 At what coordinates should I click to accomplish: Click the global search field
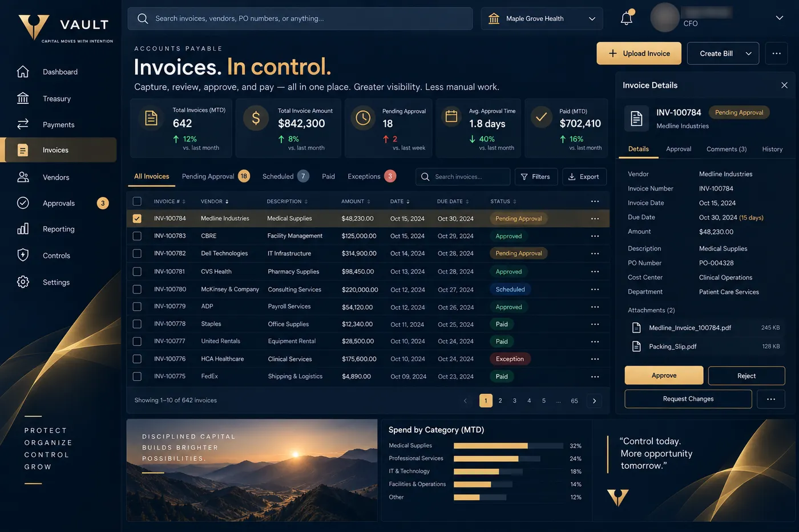pyautogui.click(x=300, y=19)
